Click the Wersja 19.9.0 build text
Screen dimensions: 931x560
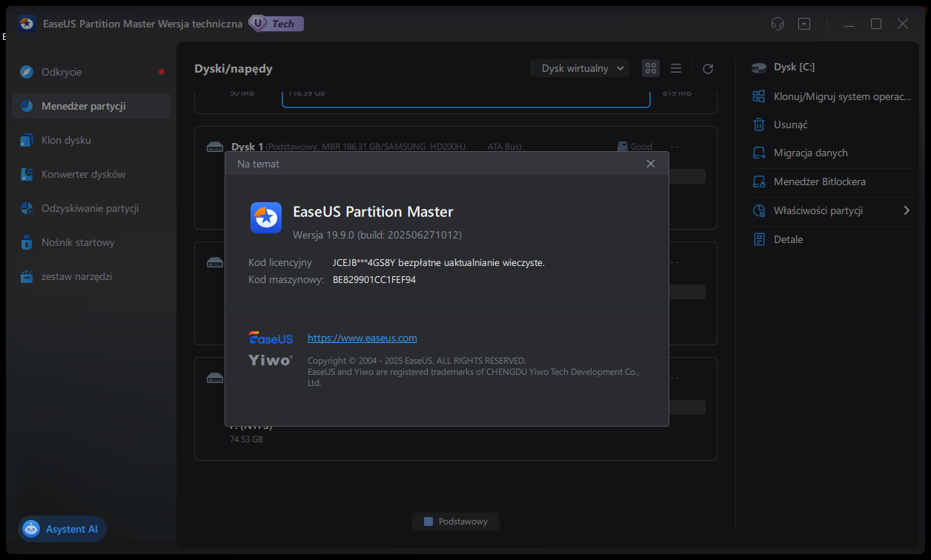[x=377, y=235]
